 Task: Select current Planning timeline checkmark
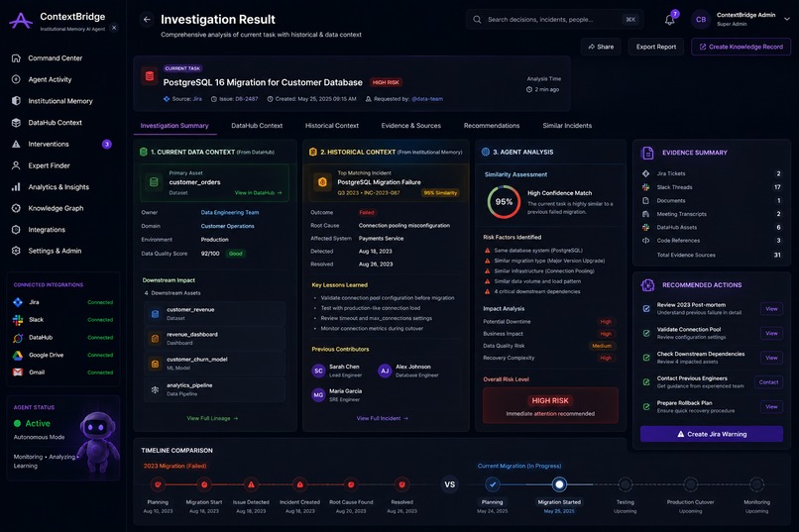pos(493,484)
